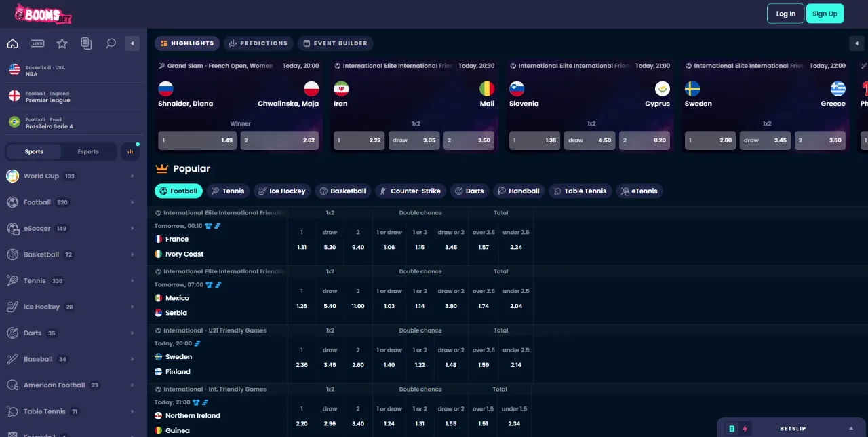Screen dimensions: 868x437
Task: Click the Betslip ticket icon
Action: click(x=732, y=429)
